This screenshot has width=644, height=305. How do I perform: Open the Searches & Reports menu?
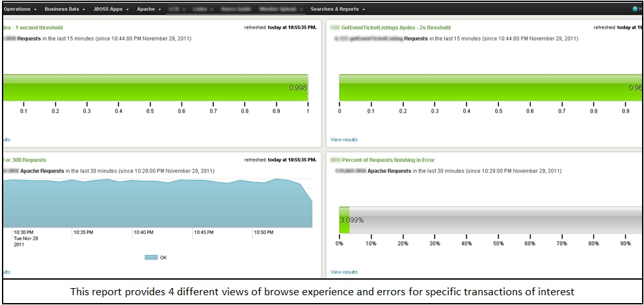coord(337,9)
